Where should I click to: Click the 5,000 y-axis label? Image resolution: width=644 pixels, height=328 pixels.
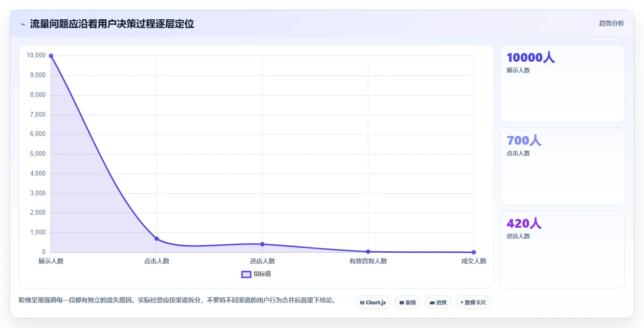(x=38, y=154)
